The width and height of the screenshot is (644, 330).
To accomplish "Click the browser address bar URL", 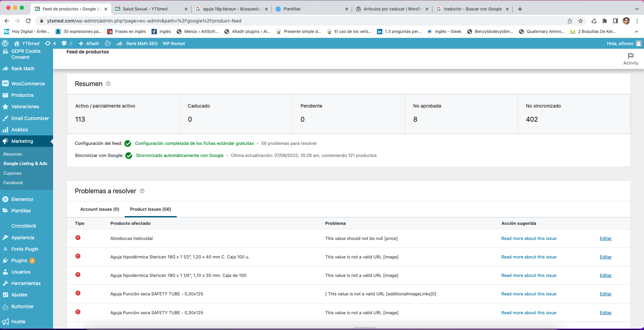I will 144,21.
